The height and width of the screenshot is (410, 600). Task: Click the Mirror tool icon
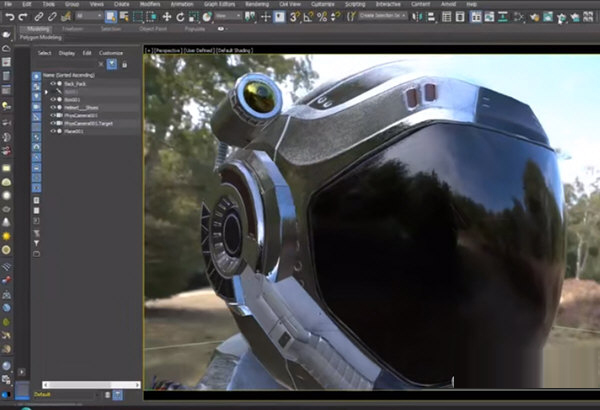click(416, 17)
